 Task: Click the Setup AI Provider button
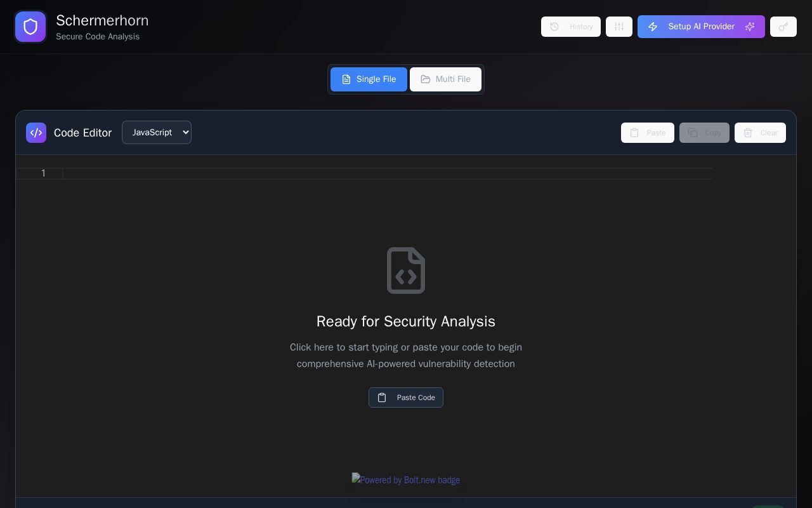click(701, 27)
